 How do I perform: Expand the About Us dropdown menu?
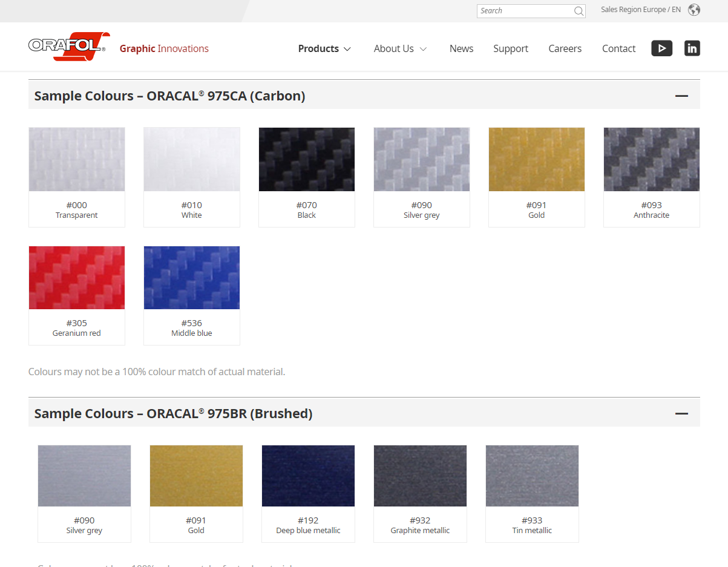pyautogui.click(x=400, y=48)
